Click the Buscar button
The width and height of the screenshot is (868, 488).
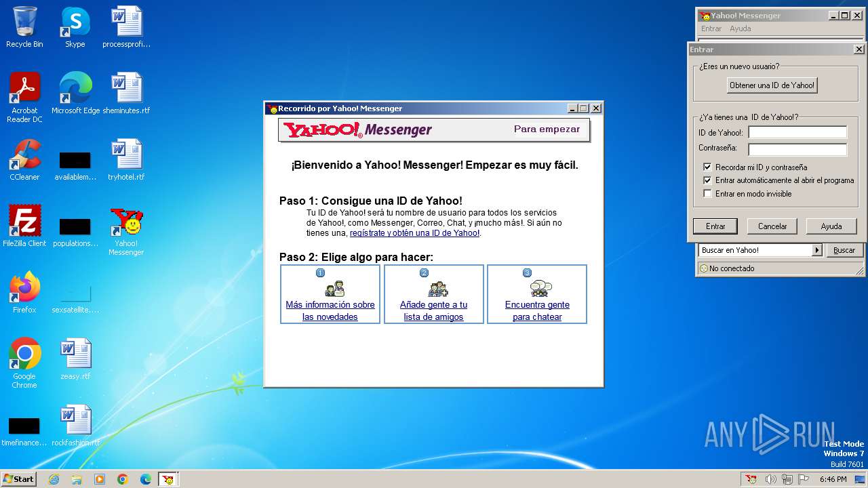pyautogui.click(x=844, y=250)
